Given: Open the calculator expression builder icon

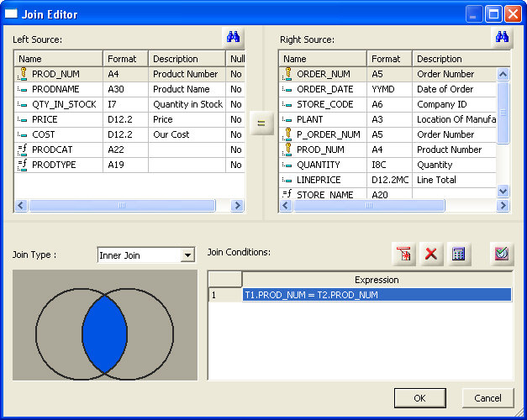Looking at the screenshot, I should coord(459,254).
